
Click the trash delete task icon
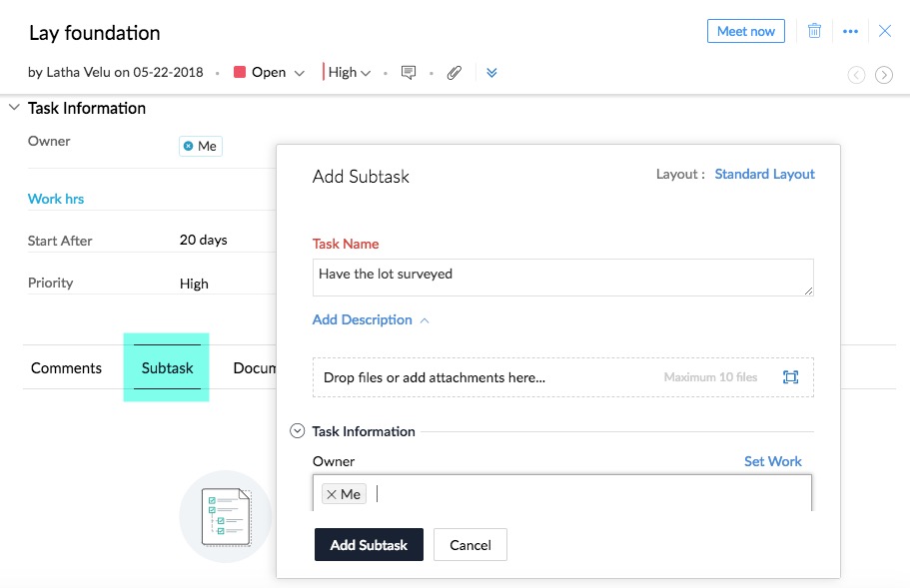coord(814,31)
